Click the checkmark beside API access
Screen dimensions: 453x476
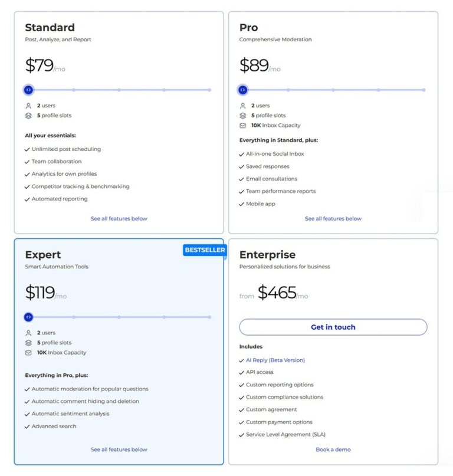241,372
